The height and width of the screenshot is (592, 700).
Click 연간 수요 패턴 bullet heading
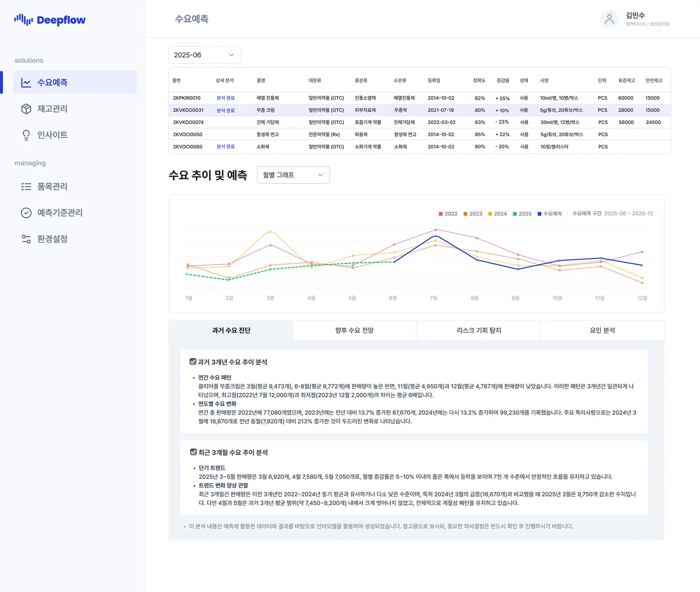[x=214, y=378]
